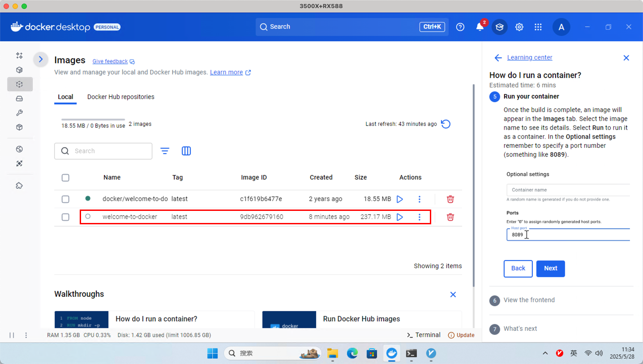
Task: Open File Explorer from the taskbar
Action: pos(332,353)
